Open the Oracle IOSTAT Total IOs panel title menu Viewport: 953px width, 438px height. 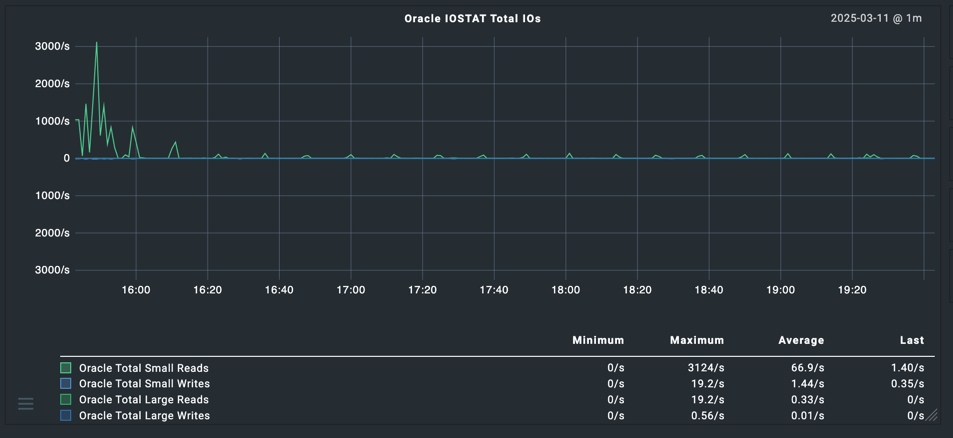[x=472, y=19]
